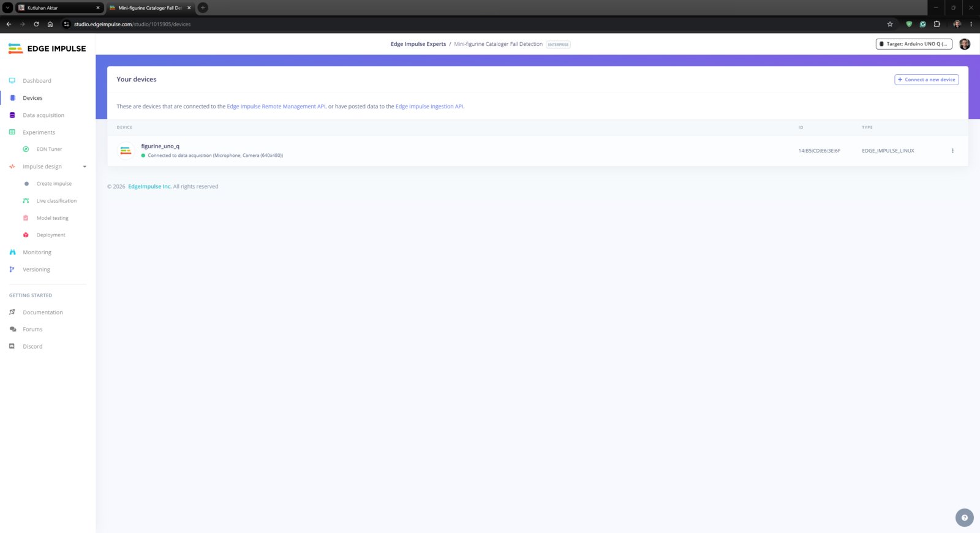The image size is (980, 533).
Task: Click the green shield extension icon
Action: coord(909,25)
